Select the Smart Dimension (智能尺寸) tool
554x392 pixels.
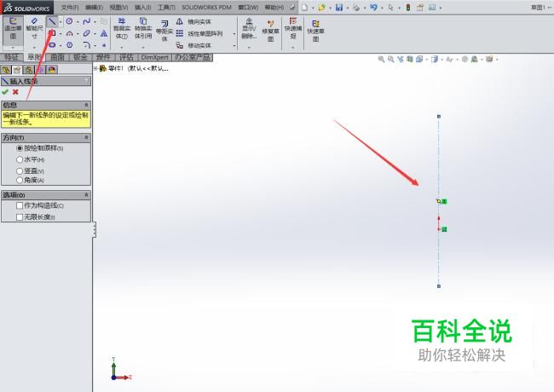point(34,29)
